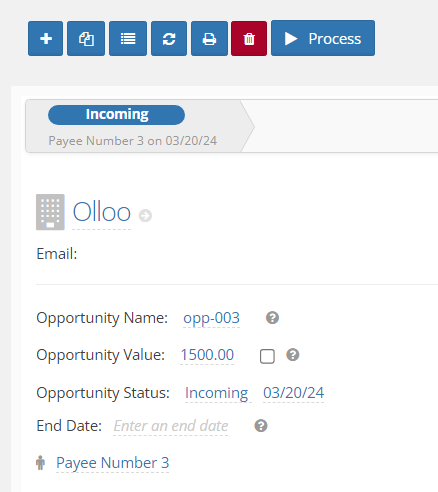This screenshot has height=492, width=438.
Task: Open the Payee Number 3 contact link
Action: 113,463
